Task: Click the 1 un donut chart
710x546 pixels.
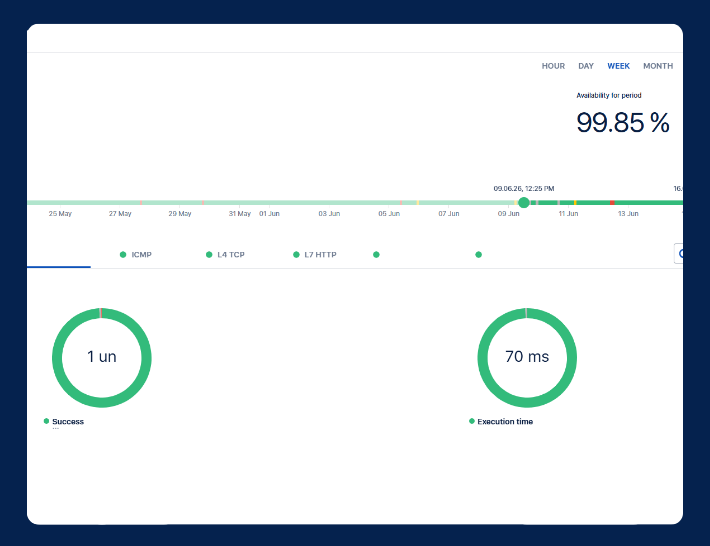Action: (x=101, y=358)
